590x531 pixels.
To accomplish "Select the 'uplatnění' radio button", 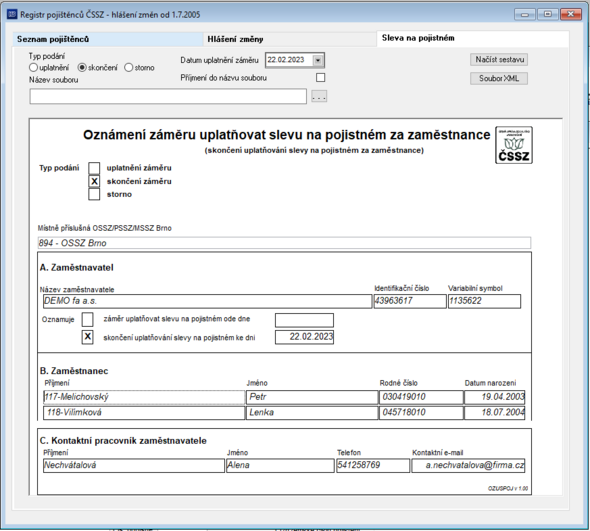I will pos(33,67).
